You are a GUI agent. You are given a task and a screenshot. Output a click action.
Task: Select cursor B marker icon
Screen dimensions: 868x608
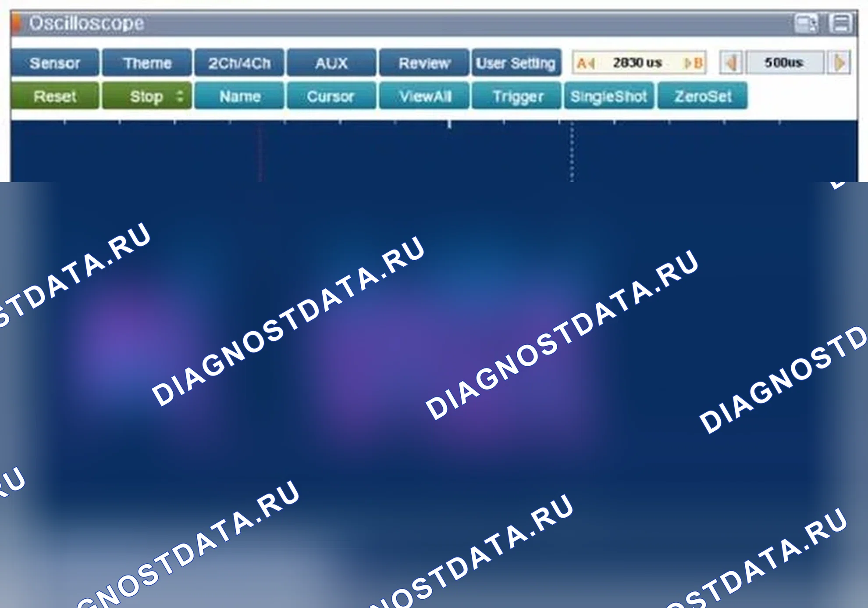click(694, 63)
